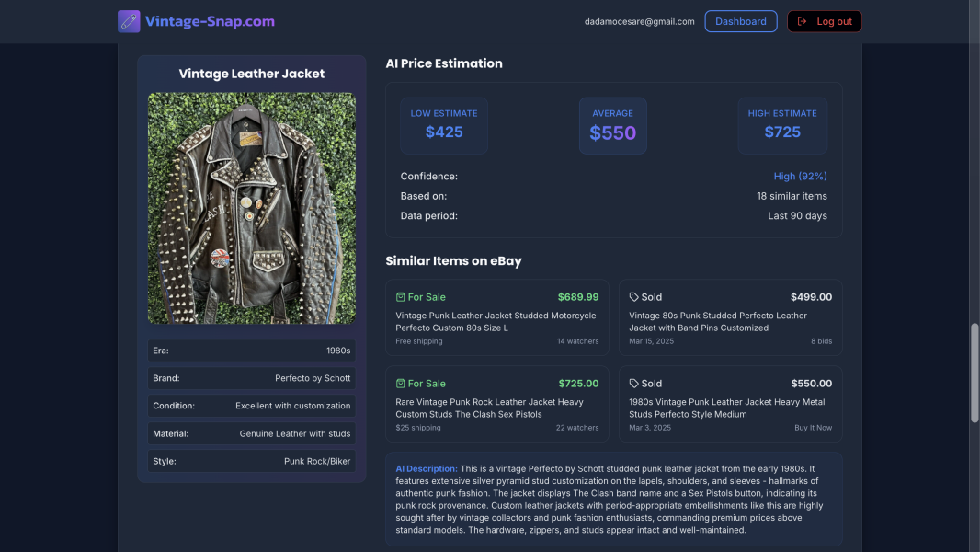Click the dadamocesare@gmail.com account email

(x=639, y=21)
